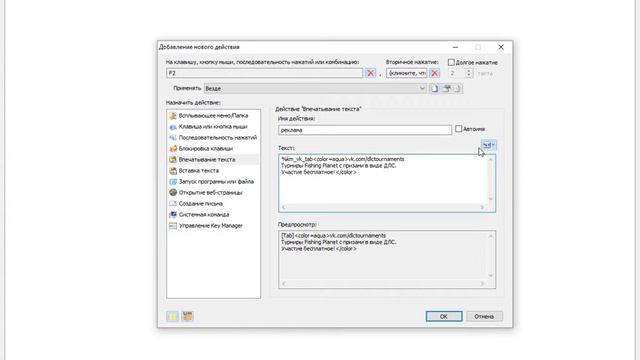Click the Предпросмотр vertical scrollbar
This screenshot has height=360, width=640.
point(491,256)
